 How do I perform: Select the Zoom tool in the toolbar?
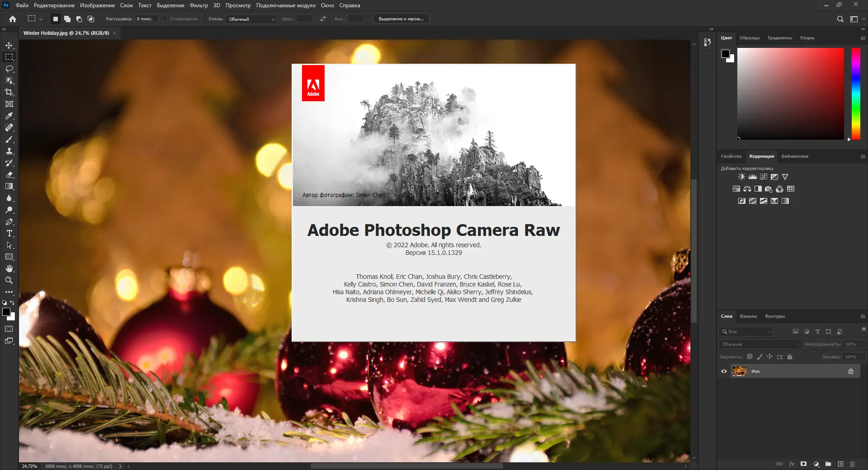[9, 280]
